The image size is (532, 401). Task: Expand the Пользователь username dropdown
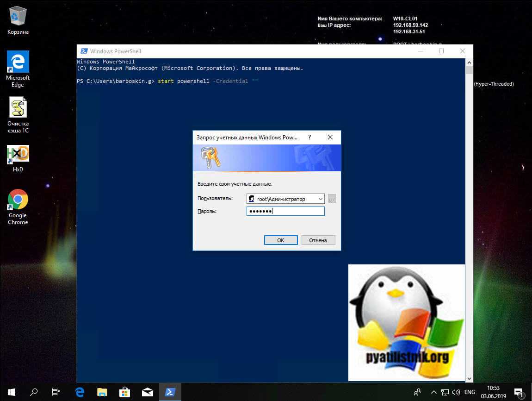(x=321, y=199)
